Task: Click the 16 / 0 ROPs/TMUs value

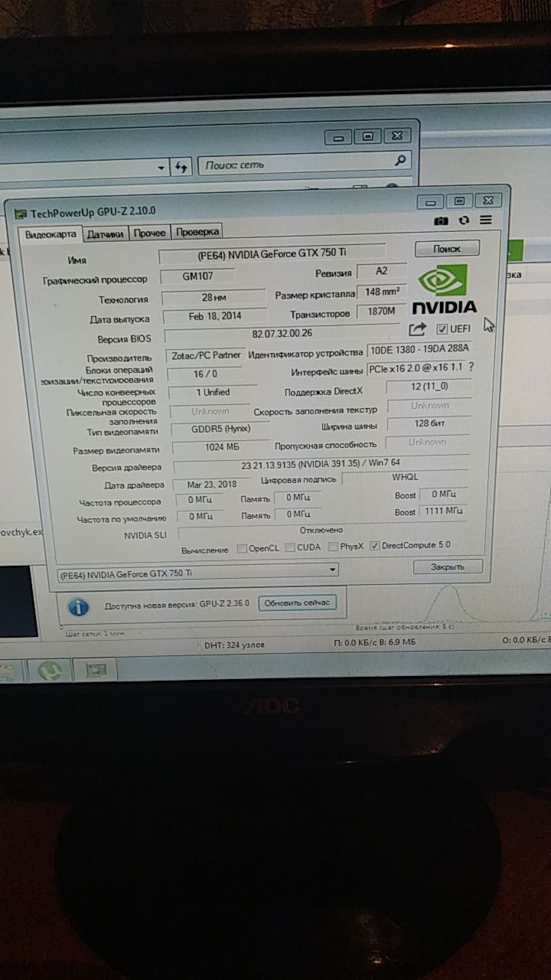Action: 204,374
